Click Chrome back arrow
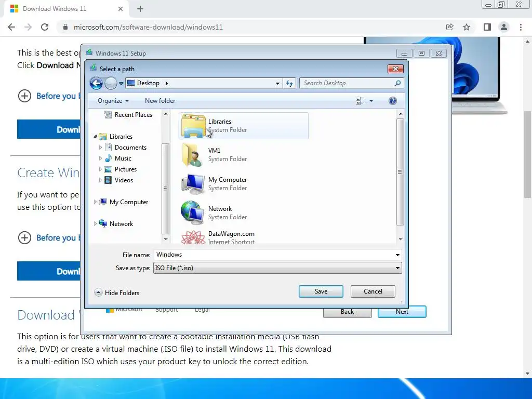This screenshot has height=399, width=532. point(11,27)
